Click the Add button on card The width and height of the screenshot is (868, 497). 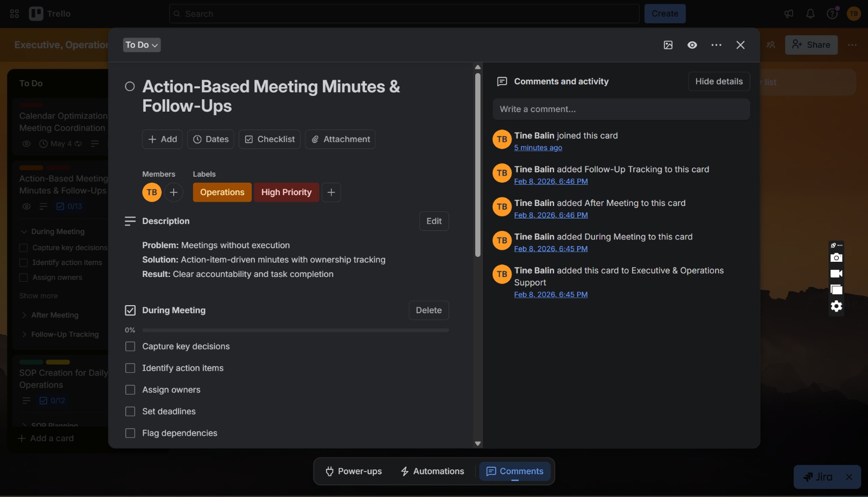(x=162, y=139)
